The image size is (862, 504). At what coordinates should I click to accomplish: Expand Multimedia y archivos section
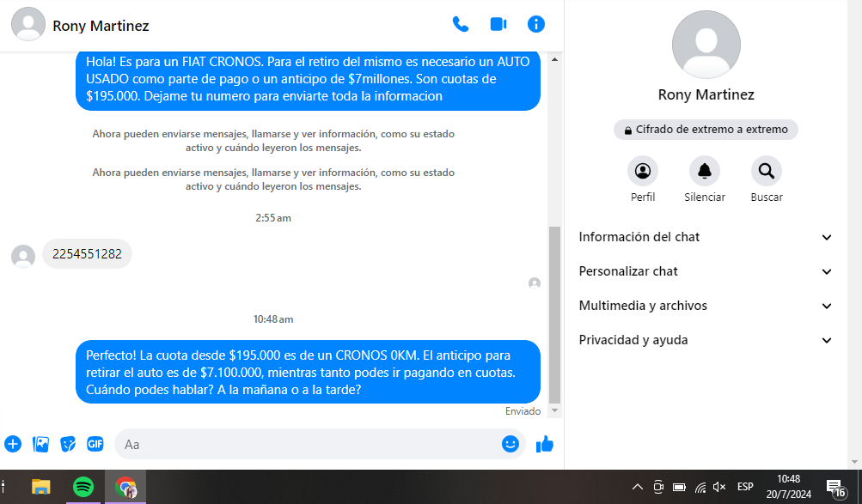(x=706, y=306)
